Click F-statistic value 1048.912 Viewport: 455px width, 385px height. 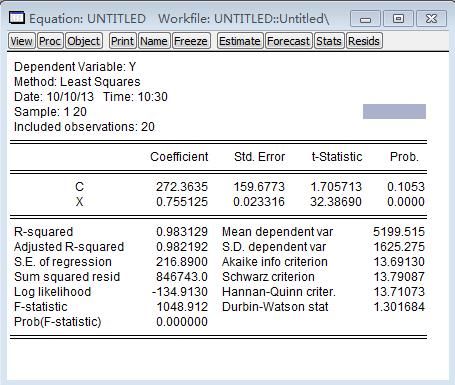coord(182,307)
